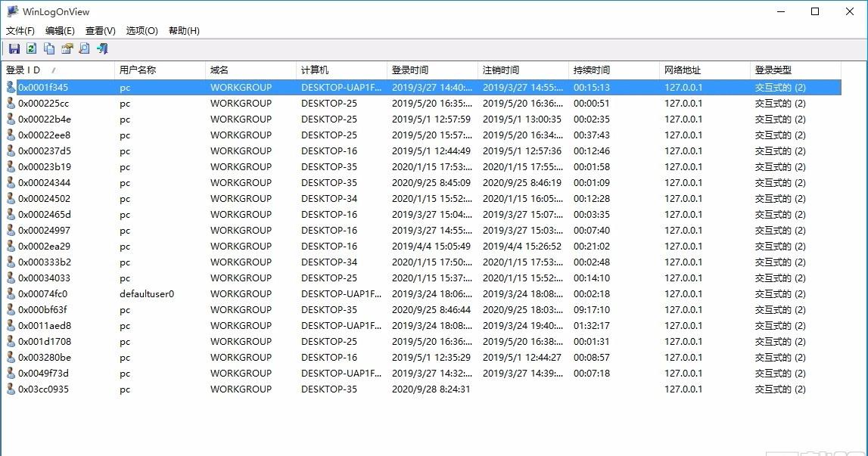Viewport: 868px width, 456px height.
Task: Click duration cell 00:21:02
Action: coord(592,247)
